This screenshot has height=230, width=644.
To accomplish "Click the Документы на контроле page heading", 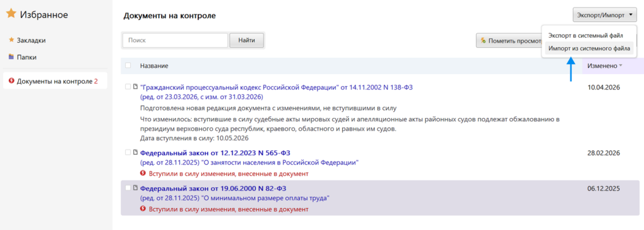I will [170, 16].
